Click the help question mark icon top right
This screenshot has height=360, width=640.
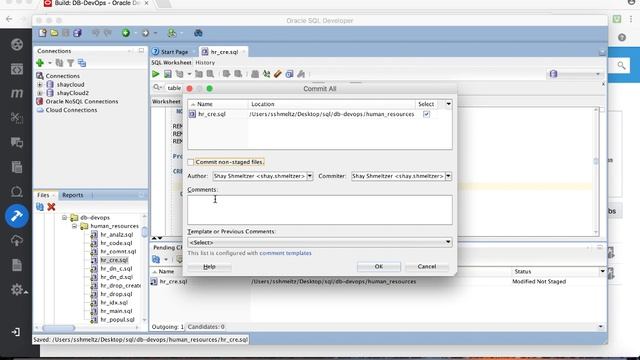tap(622, 38)
